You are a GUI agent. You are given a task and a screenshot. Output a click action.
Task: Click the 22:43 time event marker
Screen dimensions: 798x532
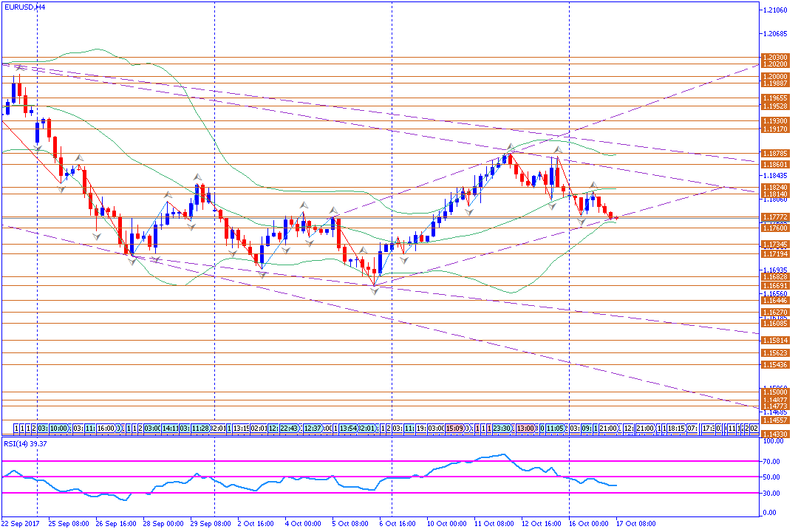tap(290, 428)
